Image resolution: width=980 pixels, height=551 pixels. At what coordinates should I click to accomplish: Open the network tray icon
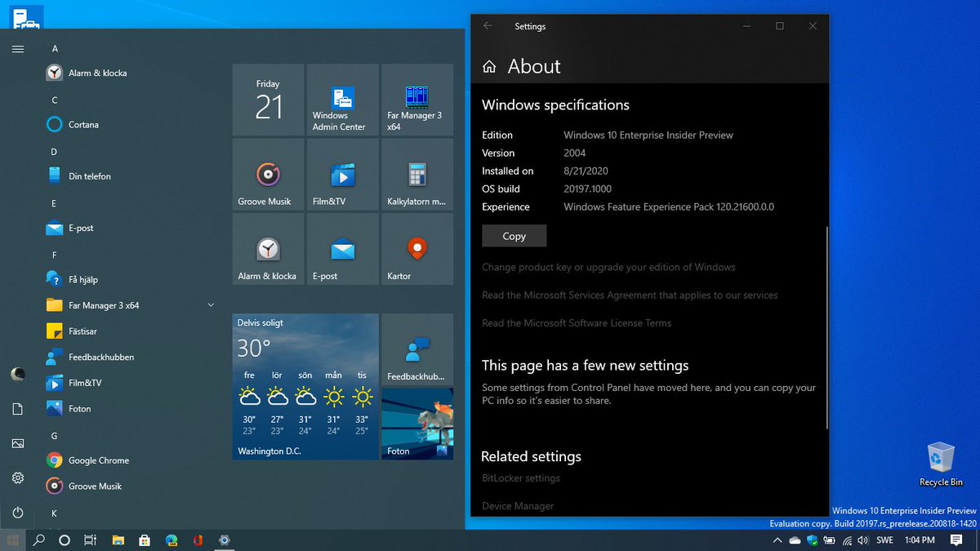pyautogui.click(x=847, y=540)
